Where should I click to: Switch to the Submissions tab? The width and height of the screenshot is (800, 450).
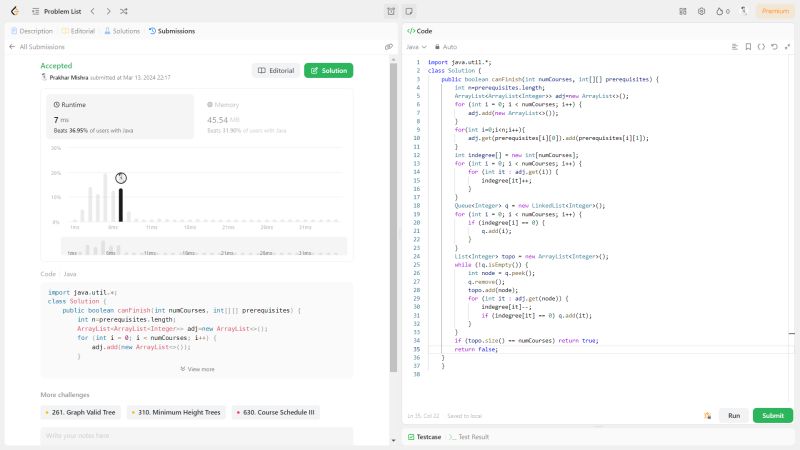[172, 31]
